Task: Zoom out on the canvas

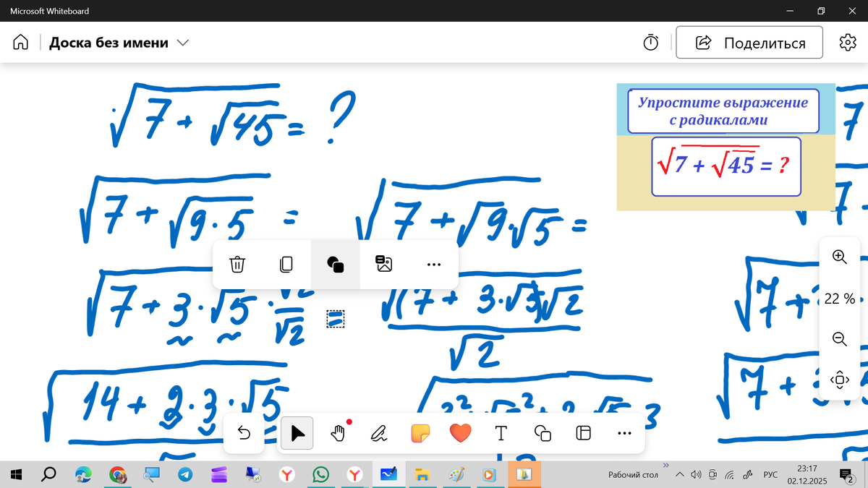Action: pos(840,338)
